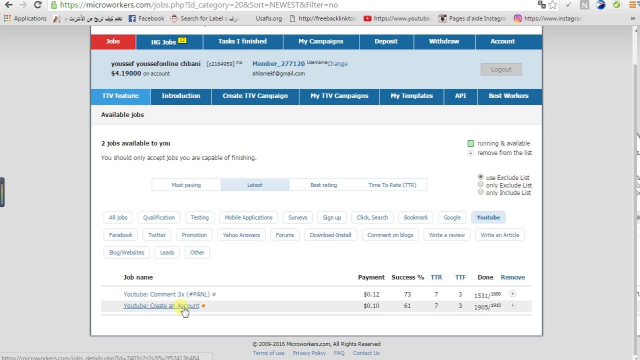Click the Logout button

(x=501, y=69)
